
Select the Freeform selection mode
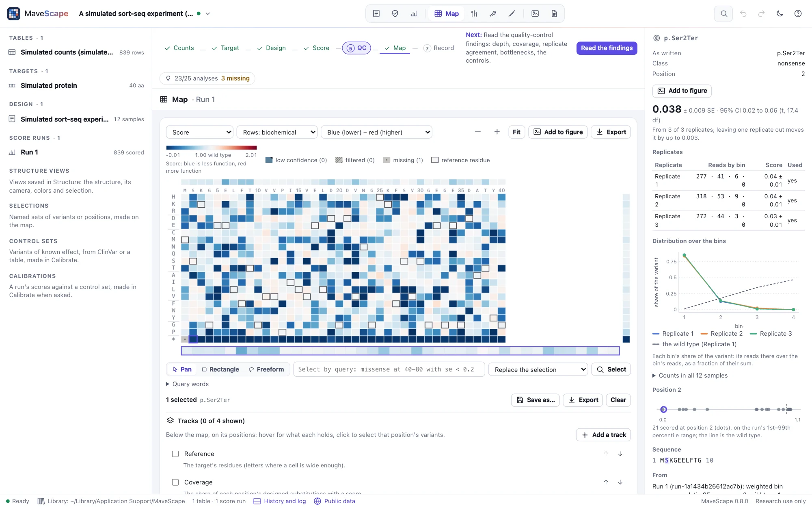coord(266,369)
